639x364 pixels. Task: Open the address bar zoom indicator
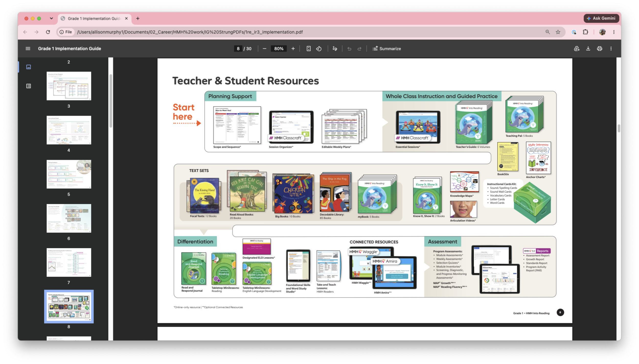click(547, 32)
